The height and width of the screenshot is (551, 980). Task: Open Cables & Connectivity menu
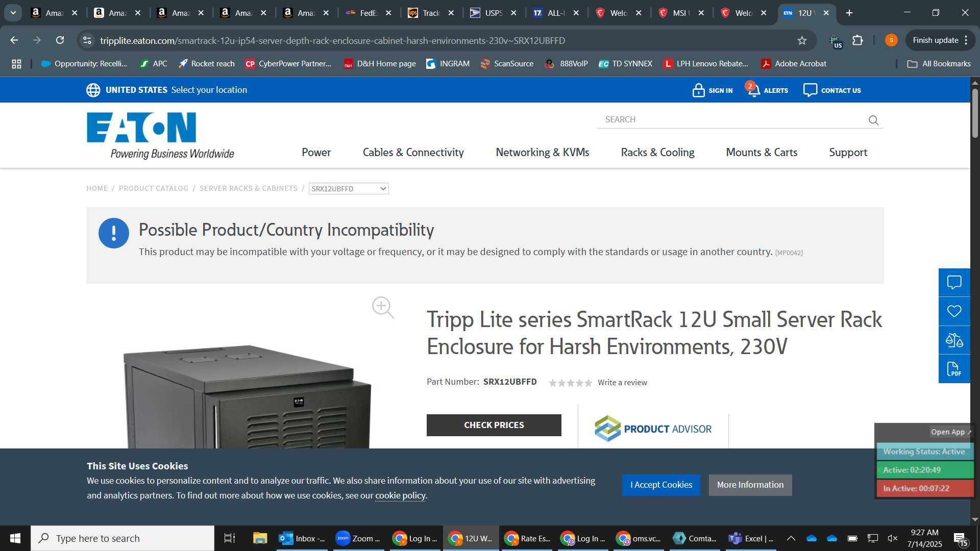pyautogui.click(x=413, y=152)
